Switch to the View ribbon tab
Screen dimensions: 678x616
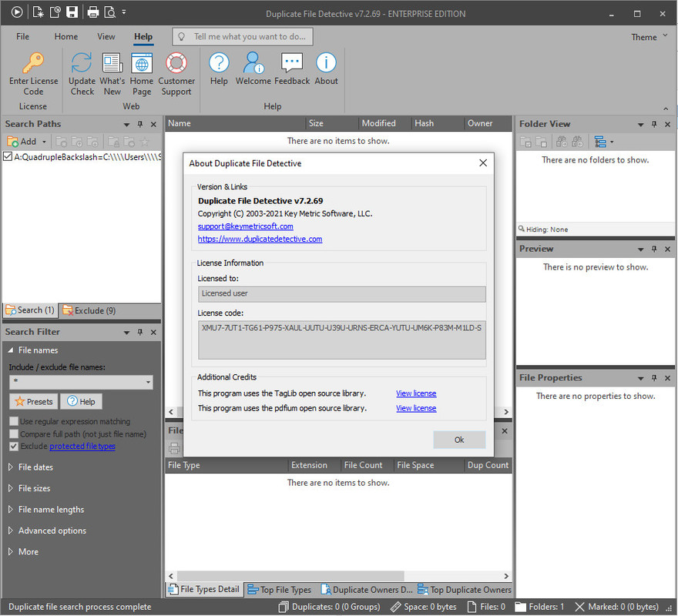click(106, 37)
